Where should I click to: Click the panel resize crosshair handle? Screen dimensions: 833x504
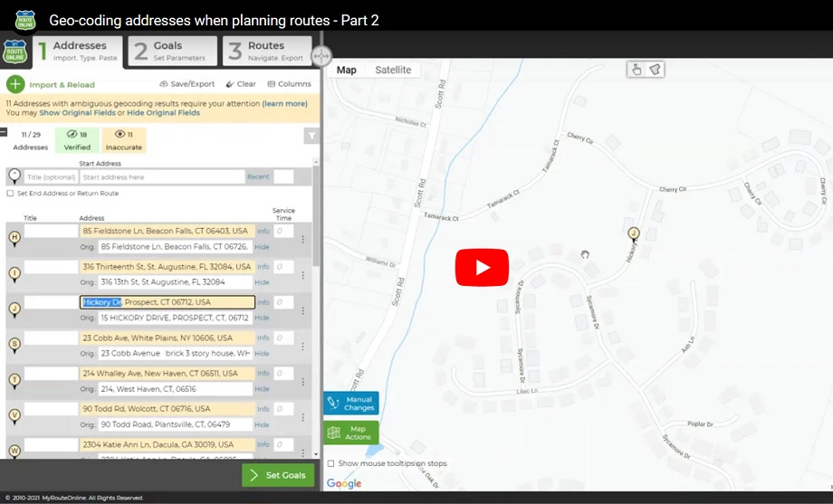(321, 56)
